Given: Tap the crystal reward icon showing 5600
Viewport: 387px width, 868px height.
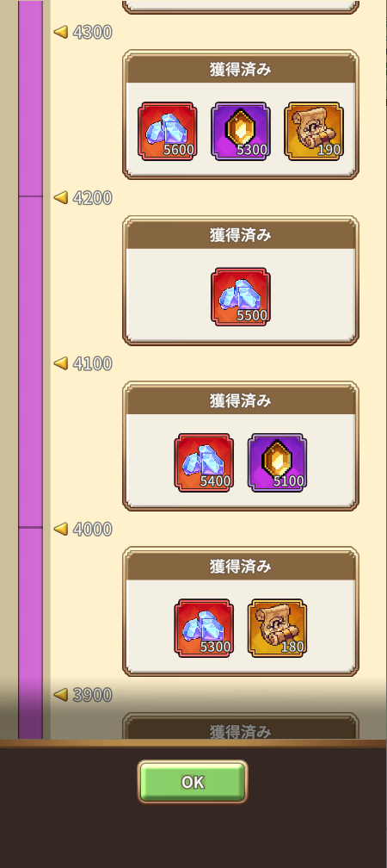Looking at the screenshot, I should click(168, 131).
